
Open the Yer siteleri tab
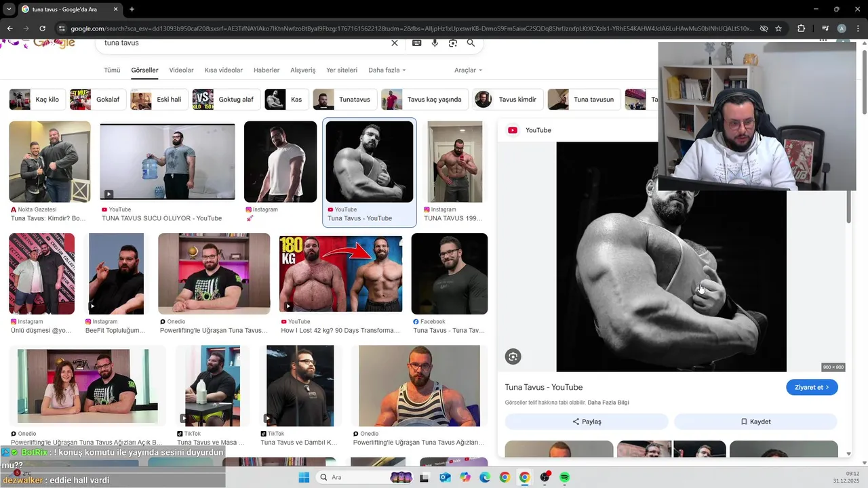click(342, 70)
